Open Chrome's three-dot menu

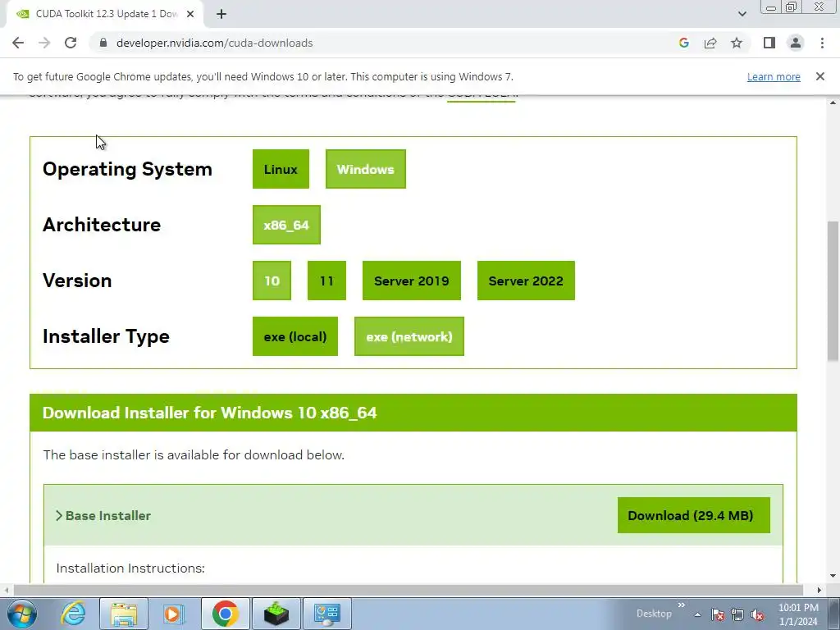(822, 43)
